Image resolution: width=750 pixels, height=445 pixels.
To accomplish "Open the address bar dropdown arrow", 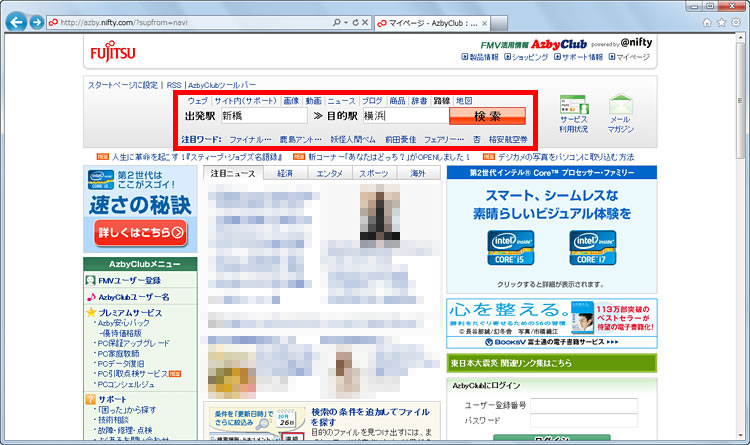I will pyautogui.click(x=346, y=22).
